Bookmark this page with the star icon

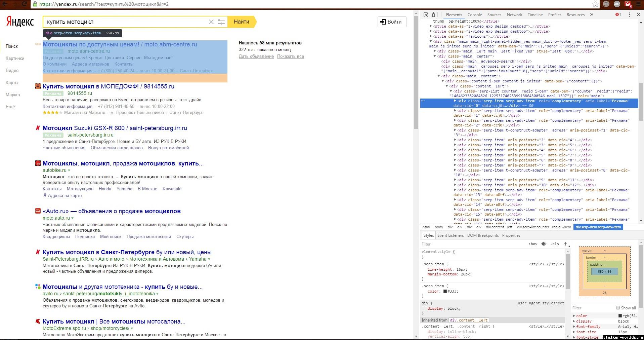pos(595,4)
